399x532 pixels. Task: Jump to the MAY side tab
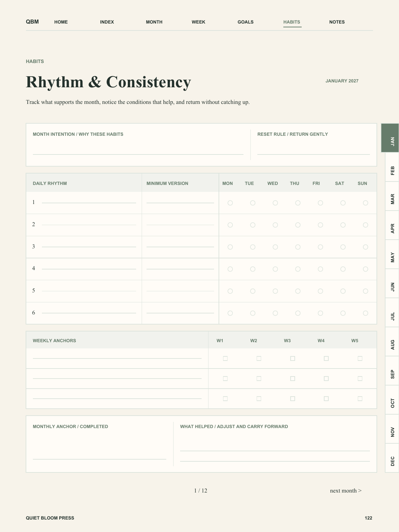pyautogui.click(x=392, y=254)
